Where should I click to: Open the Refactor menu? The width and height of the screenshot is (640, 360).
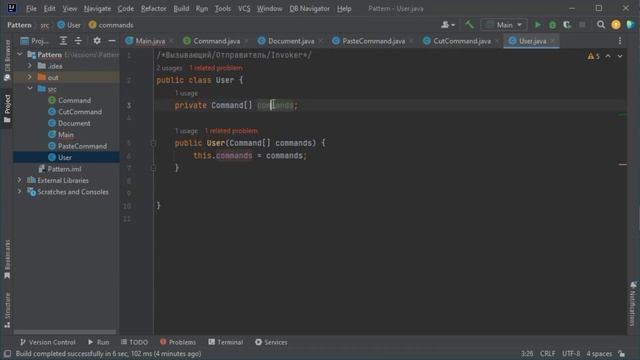pos(153,8)
